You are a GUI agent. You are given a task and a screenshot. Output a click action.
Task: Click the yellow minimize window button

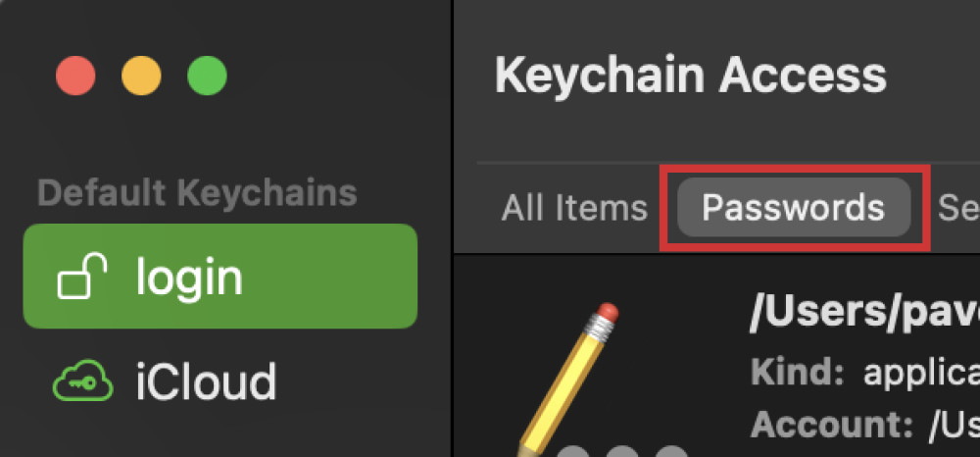pyautogui.click(x=141, y=76)
